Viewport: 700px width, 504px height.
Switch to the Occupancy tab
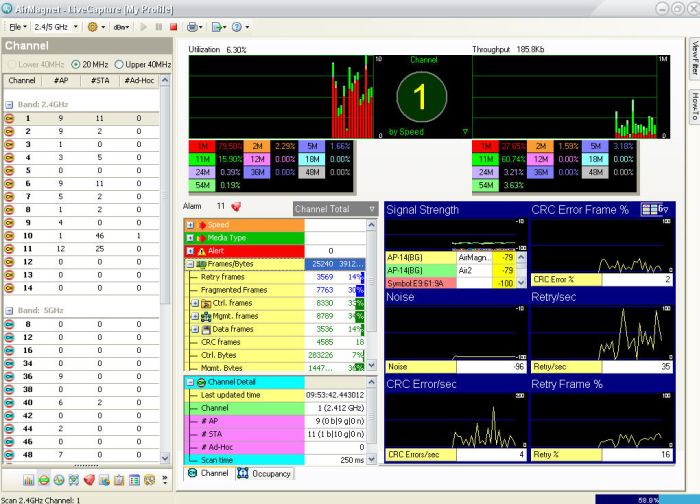pos(264,474)
